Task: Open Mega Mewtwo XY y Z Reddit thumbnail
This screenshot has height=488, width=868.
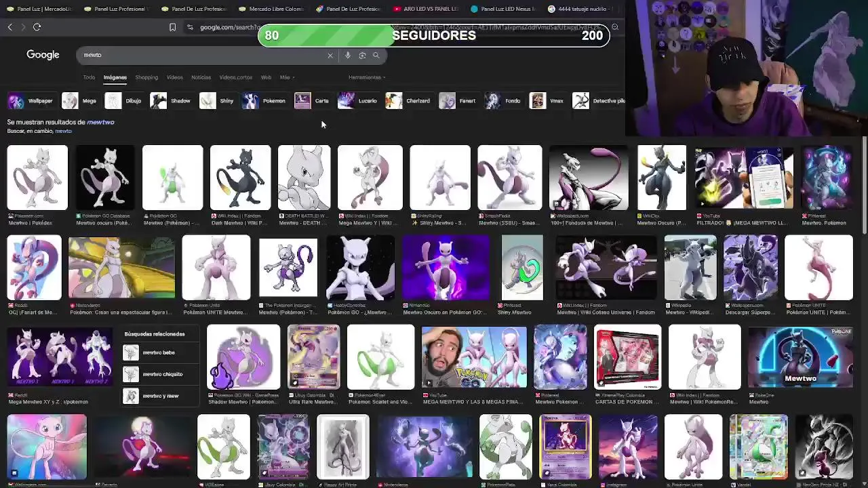Action: coord(60,357)
